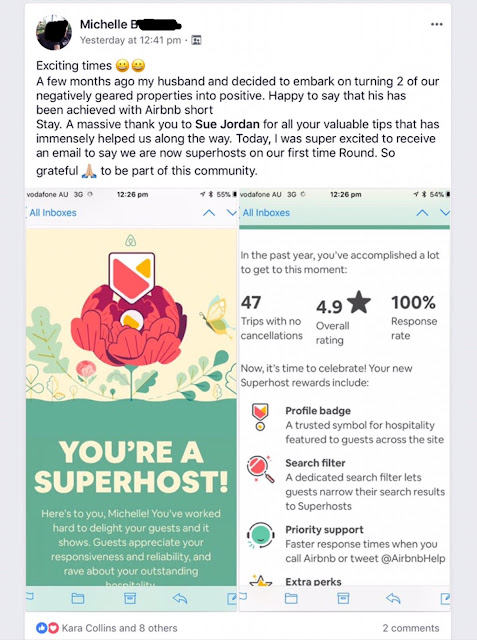477x640 pixels.
Task: Open the tagged name Sue Jordan
Action: pos(227,124)
